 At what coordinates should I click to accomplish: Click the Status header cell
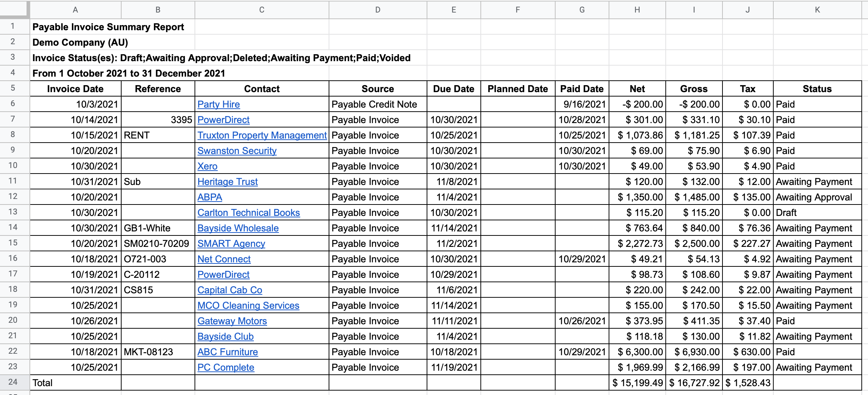(x=818, y=89)
